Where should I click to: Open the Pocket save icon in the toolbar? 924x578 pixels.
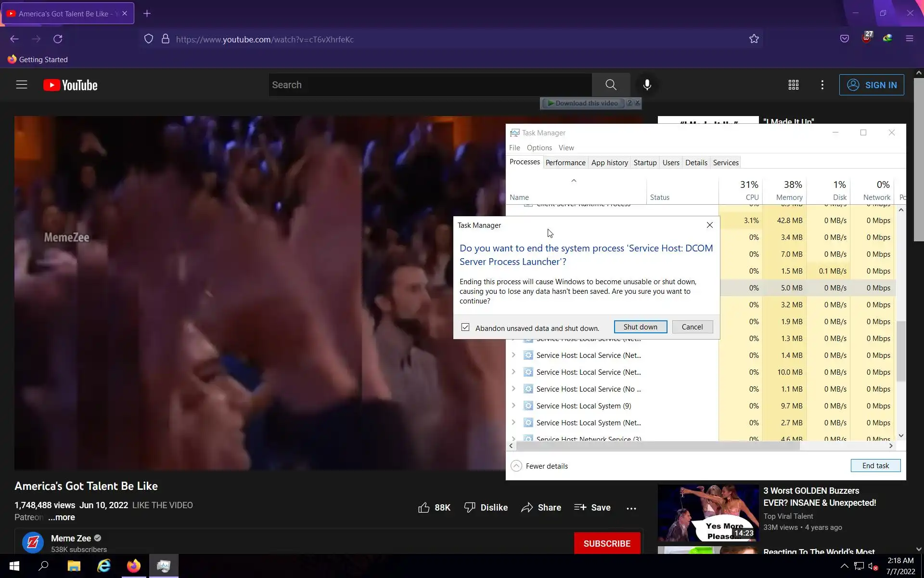click(844, 39)
